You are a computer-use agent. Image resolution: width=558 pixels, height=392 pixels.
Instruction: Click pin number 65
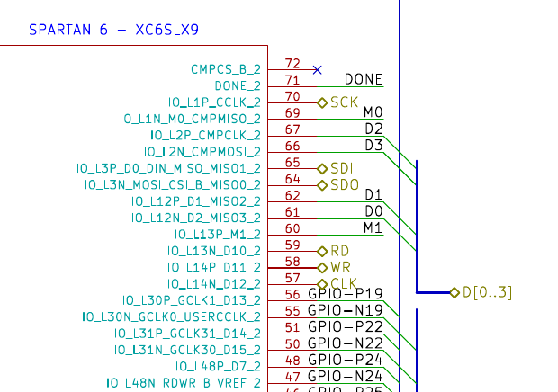[x=292, y=163]
